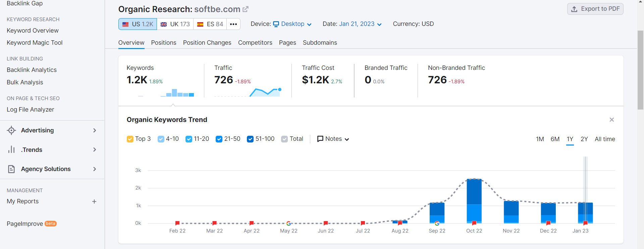Open Keyword Magic Tool in sidebar

click(x=35, y=43)
